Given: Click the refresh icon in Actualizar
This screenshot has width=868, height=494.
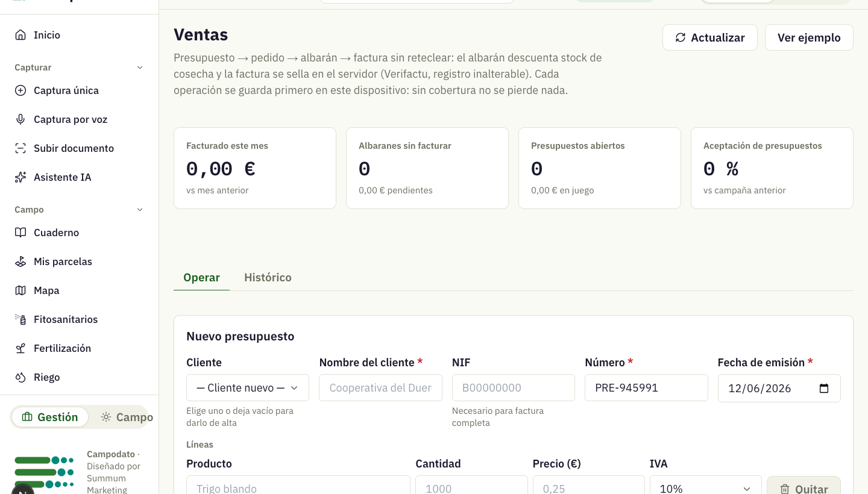Looking at the screenshot, I should [681, 37].
